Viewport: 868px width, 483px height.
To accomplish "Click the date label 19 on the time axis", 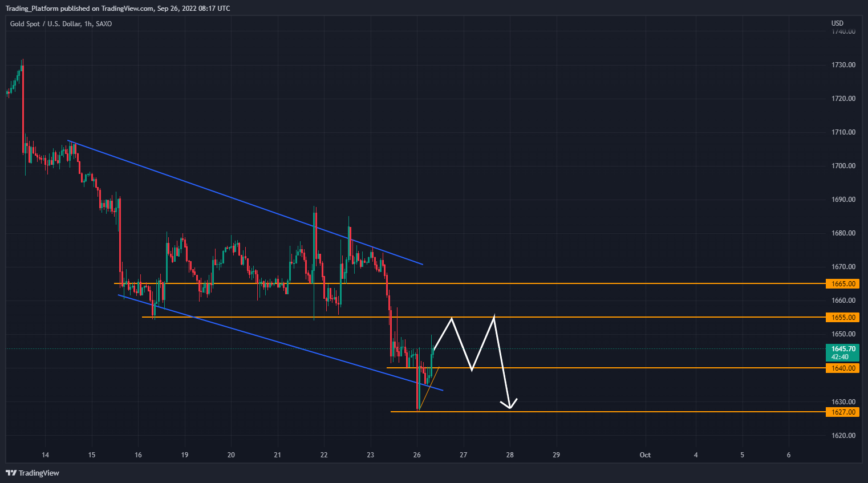I will coord(185,455).
